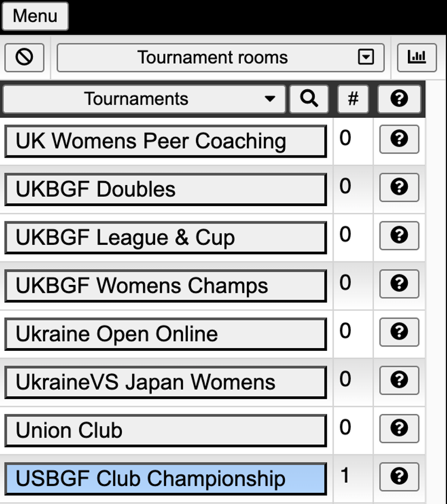The height and width of the screenshot is (504, 447).
Task: Click the hash number column button
Action: pos(353,99)
